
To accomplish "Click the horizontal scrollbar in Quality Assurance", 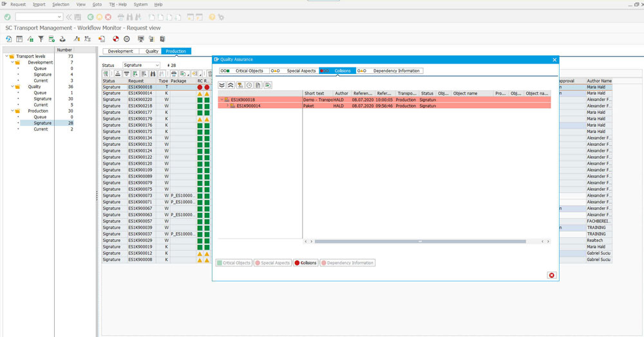I will [420, 241].
